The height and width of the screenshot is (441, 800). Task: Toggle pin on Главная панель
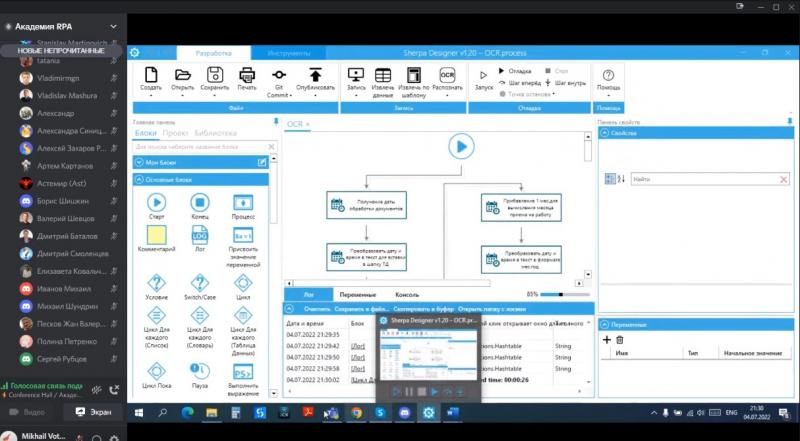[x=276, y=121]
